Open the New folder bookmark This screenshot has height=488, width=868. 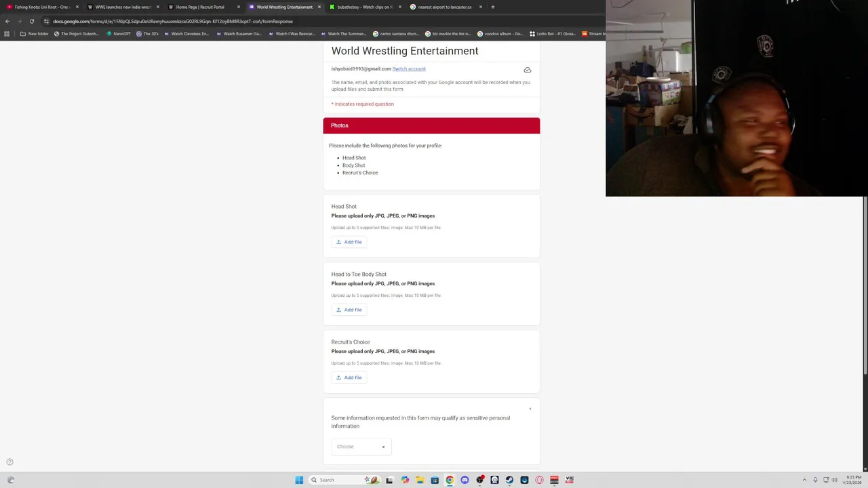(x=35, y=34)
